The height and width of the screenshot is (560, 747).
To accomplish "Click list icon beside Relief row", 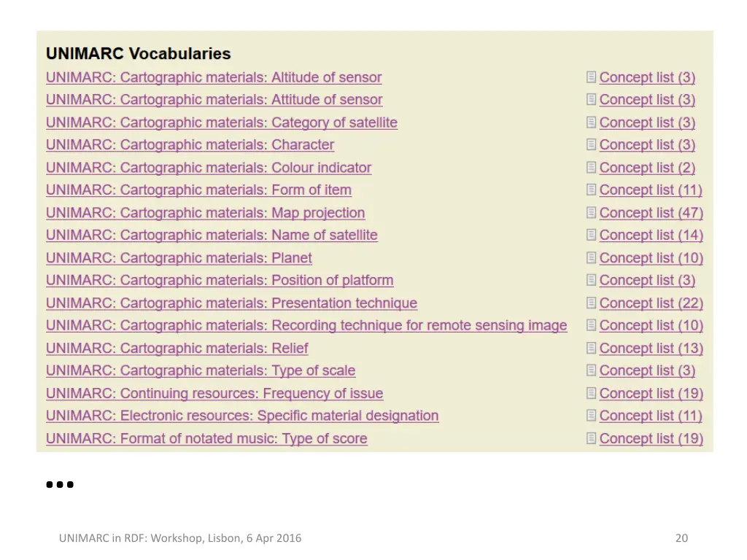I will click(x=591, y=348).
